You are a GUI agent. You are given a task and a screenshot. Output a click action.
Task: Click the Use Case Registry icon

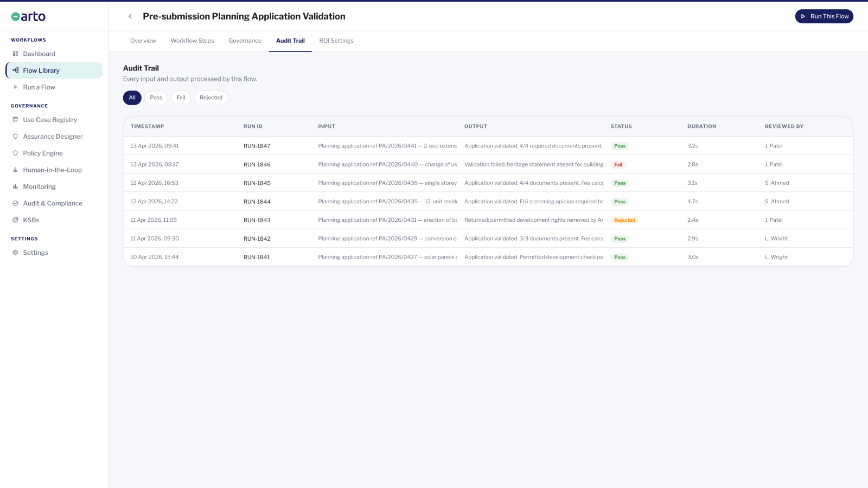tap(15, 120)
